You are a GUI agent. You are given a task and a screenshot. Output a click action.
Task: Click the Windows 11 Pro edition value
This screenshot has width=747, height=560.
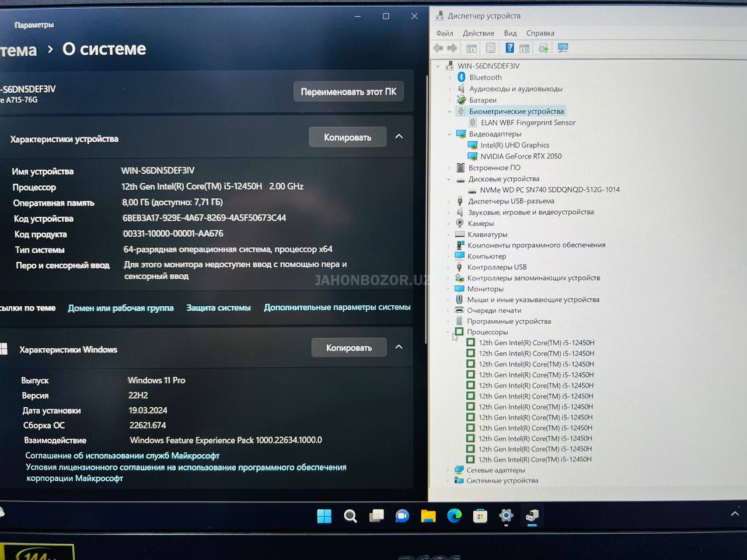156,380
